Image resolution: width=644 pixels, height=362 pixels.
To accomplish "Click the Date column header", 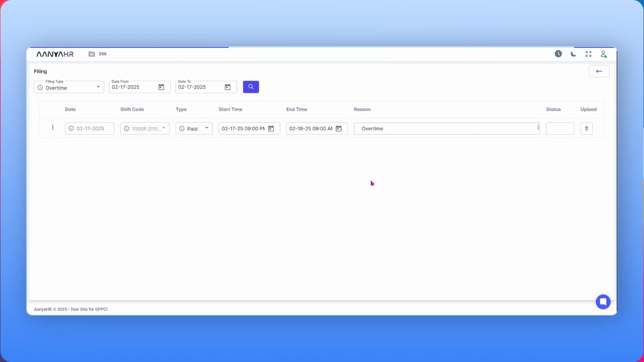I will pyautogui.click(x=70, y=109).
